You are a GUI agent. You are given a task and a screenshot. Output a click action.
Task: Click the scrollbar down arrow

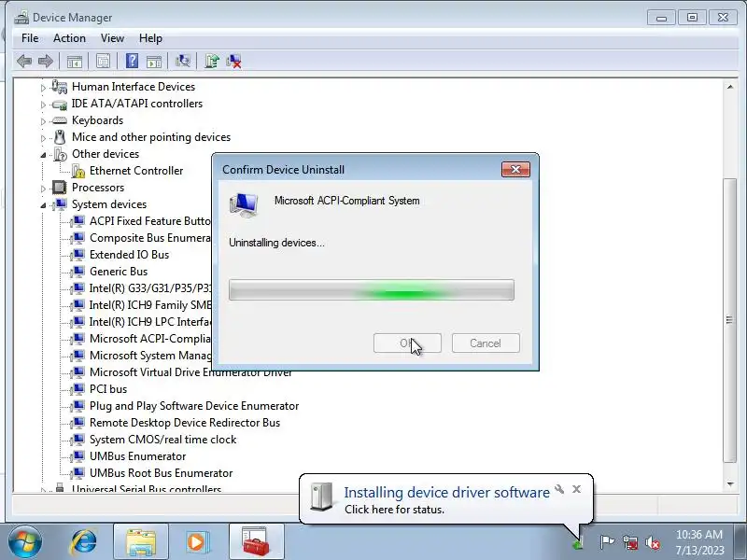[x=729, y=484]
